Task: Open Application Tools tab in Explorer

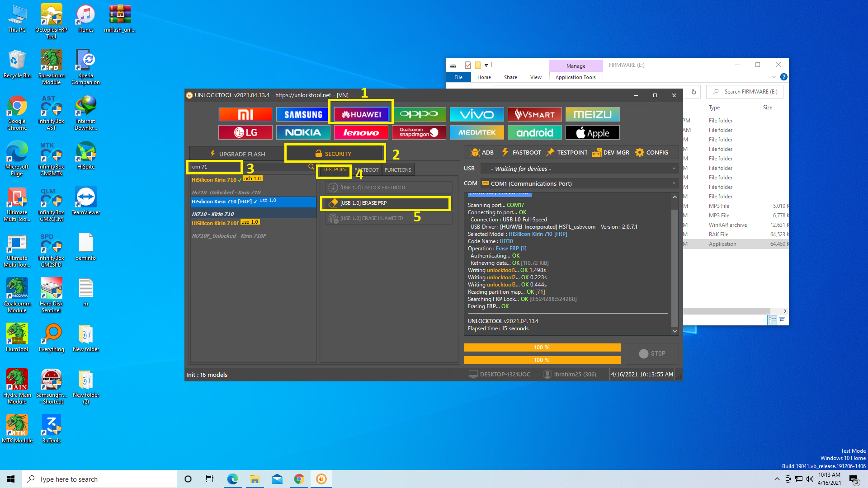Action: coord(576,77)
